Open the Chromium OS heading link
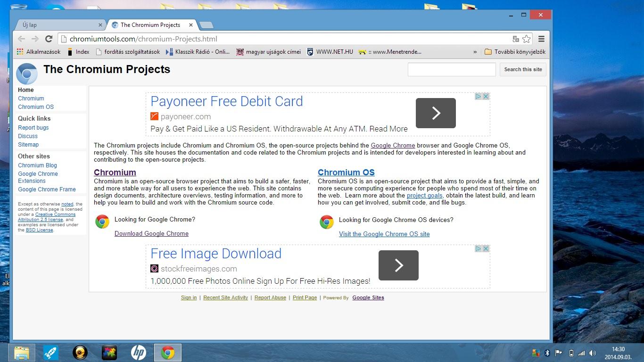The width and height of the screenshot is (644, 362). (346, 173)
